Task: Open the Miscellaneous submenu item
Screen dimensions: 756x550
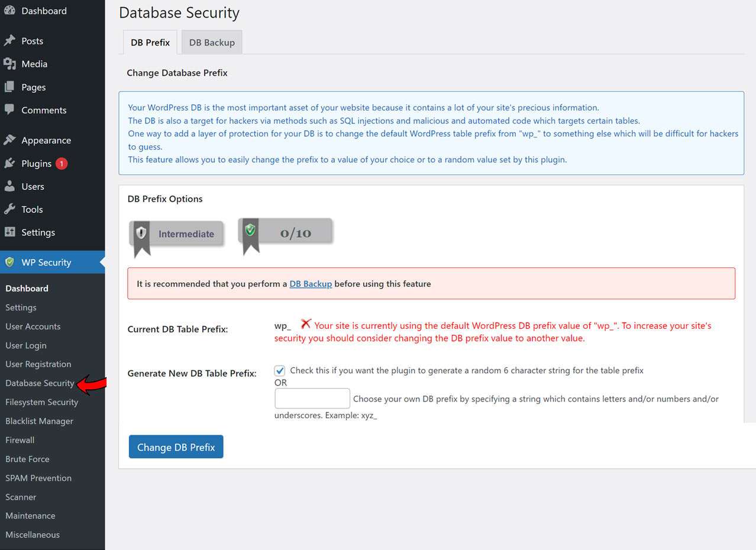Action: pos(33,535)
